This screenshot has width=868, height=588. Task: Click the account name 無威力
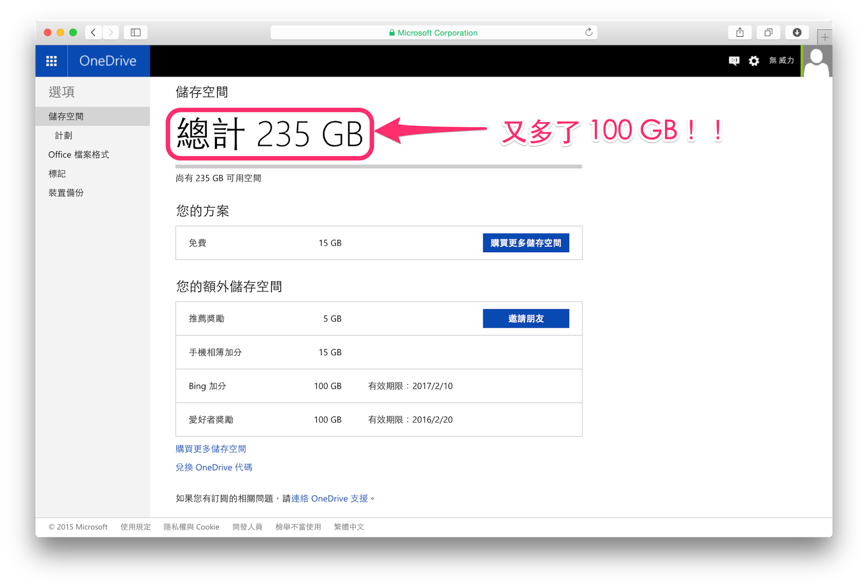coord(781,61)
